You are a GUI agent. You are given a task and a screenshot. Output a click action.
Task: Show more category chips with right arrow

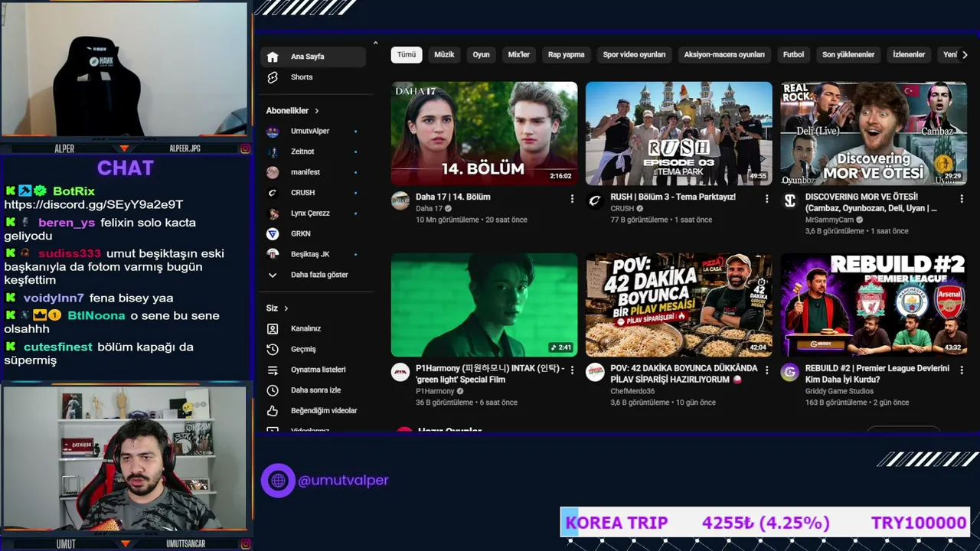click(x=965, y=55)
